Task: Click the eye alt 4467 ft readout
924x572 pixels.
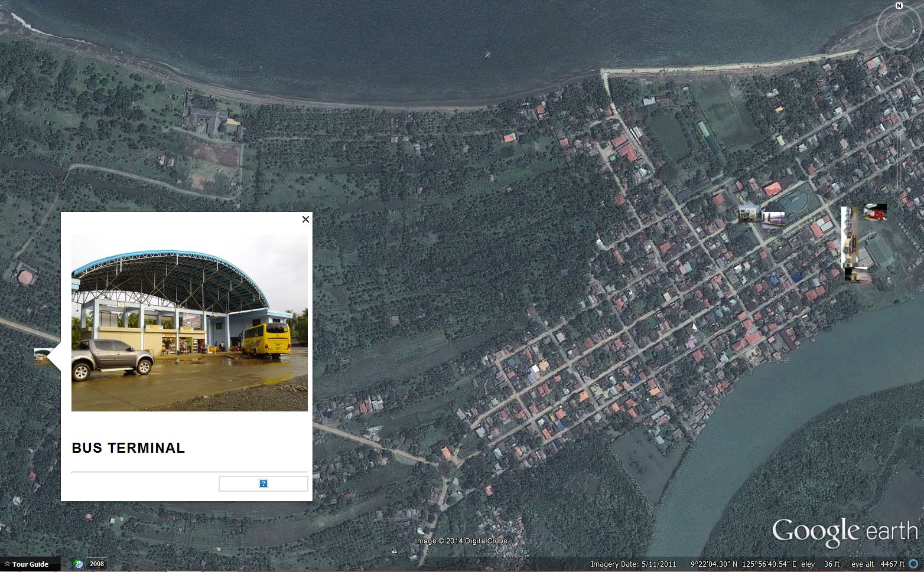Action: pyautogui.click(x=878, y=564)
